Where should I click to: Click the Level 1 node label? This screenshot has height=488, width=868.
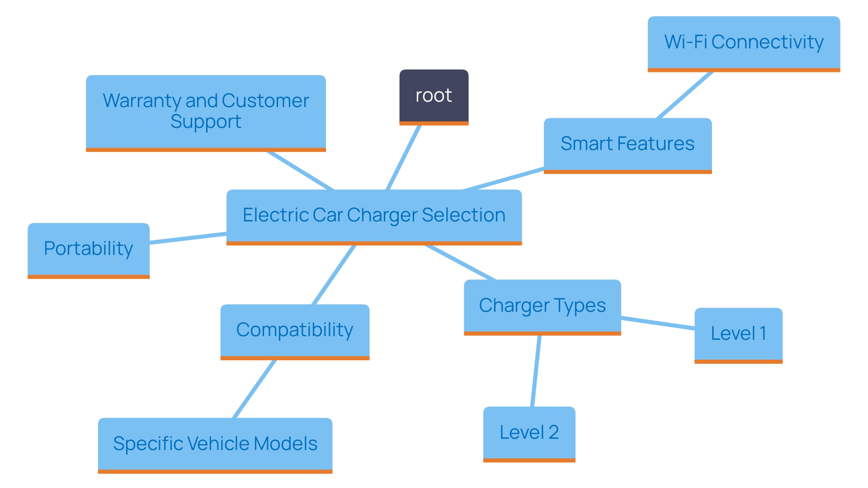(x=734, y=331)
